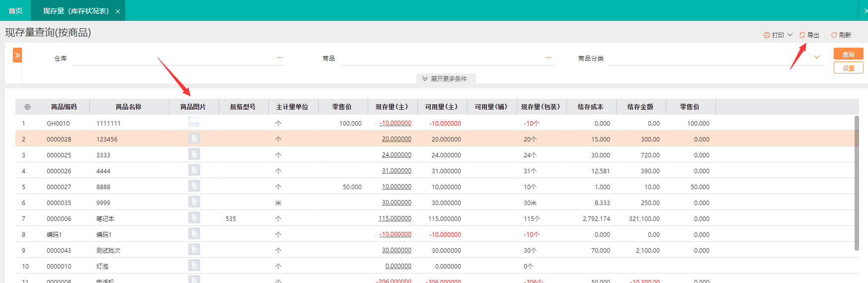Close the 现存量 tab with its X
This screenshot has width=868, height=283.
point(118,11)
